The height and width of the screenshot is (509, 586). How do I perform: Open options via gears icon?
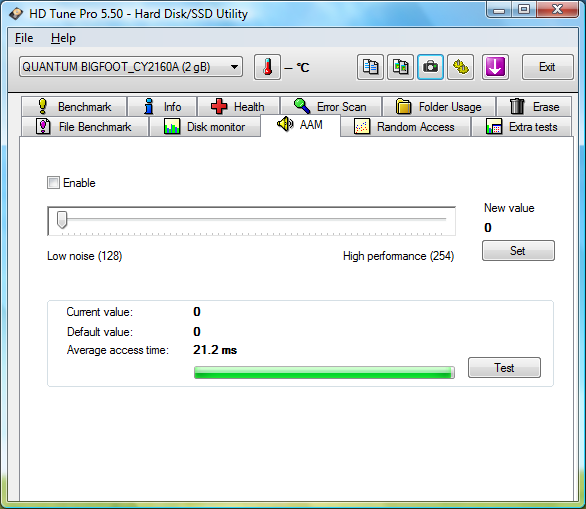click(x=461, y=67)
